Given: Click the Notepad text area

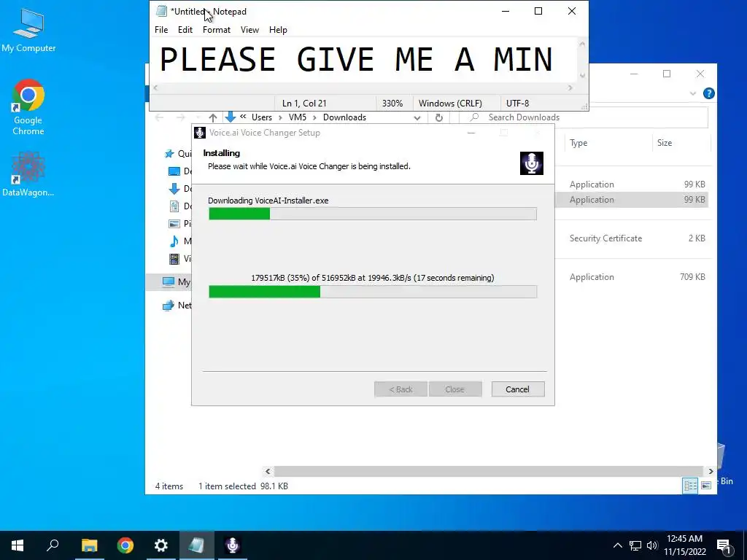Looking at the screenshot, I should click(x=365, y=61).
